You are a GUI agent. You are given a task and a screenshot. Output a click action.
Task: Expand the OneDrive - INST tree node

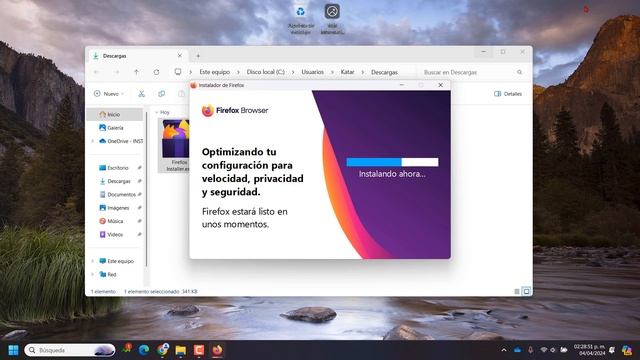(x=93, y=141)
